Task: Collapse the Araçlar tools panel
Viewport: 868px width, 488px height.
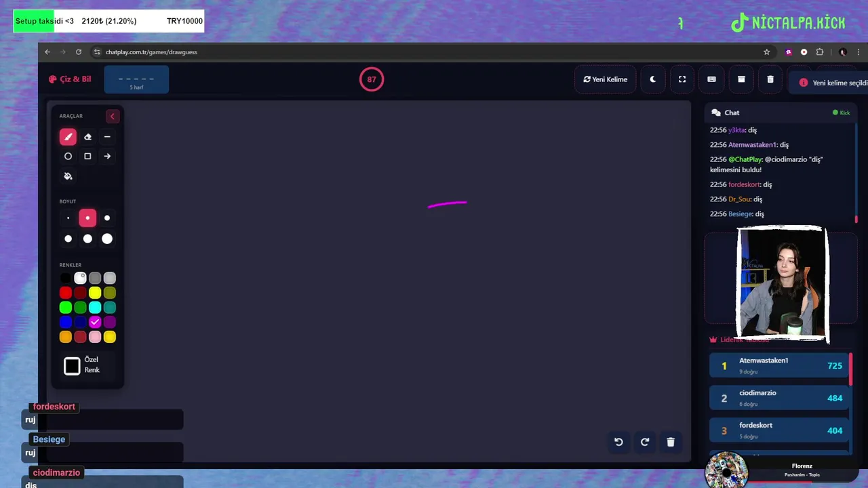Action: pyautogui.click(x=113, y=117)
